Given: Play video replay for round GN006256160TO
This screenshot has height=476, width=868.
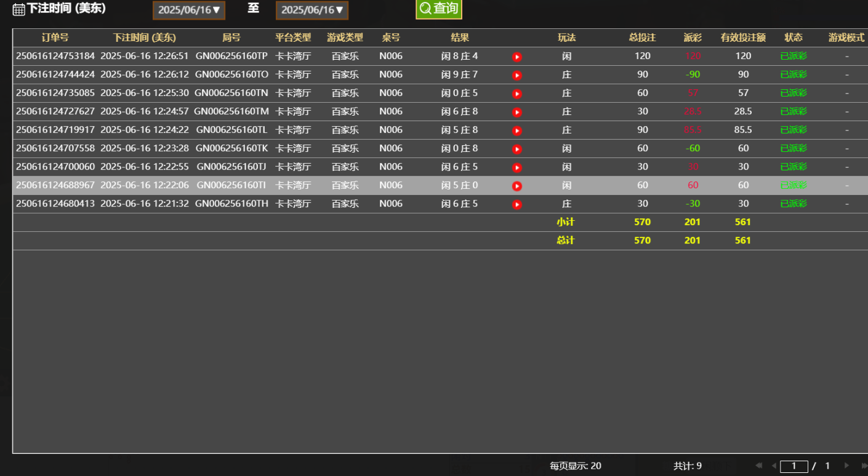Looking at the screenshot, I should point(517,75).
